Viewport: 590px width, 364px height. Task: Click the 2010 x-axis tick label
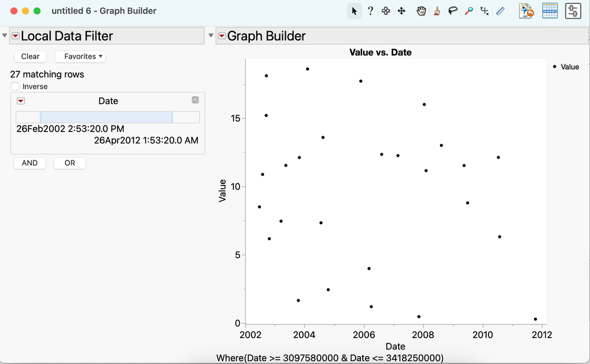click(483, 335)
